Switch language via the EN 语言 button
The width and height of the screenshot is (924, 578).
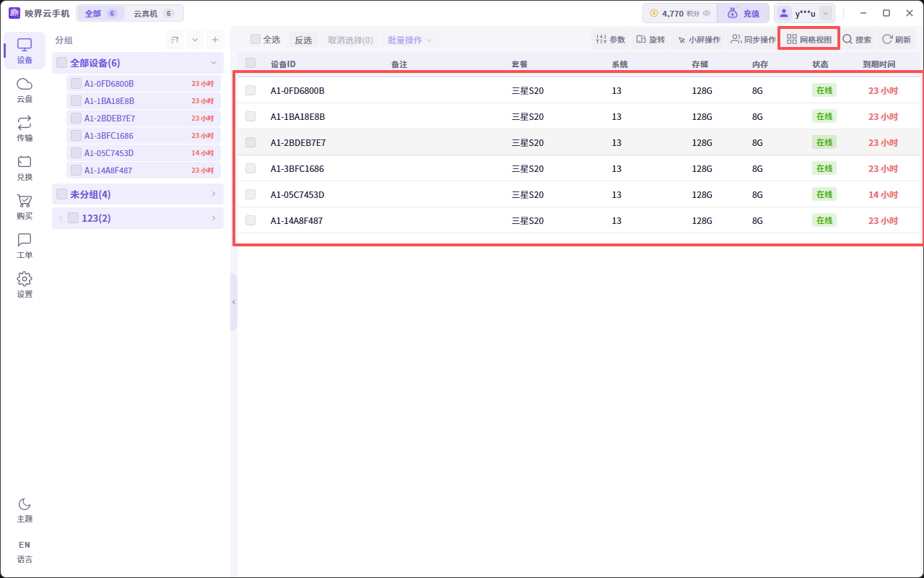pyautogui.click(x=25, y=551)
